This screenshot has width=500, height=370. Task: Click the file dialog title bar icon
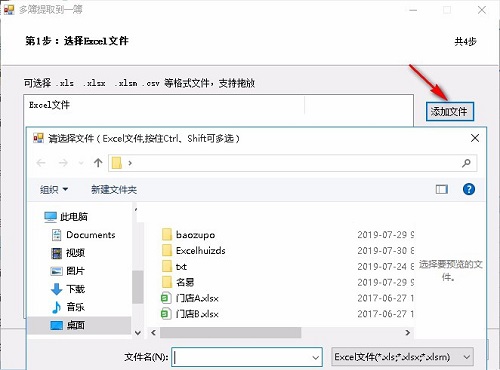tap(38, 138)
